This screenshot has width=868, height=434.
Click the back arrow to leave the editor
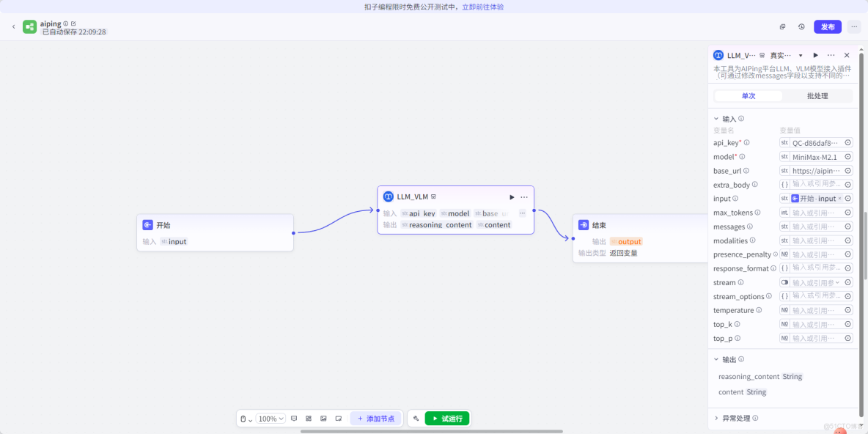(13, 26)
